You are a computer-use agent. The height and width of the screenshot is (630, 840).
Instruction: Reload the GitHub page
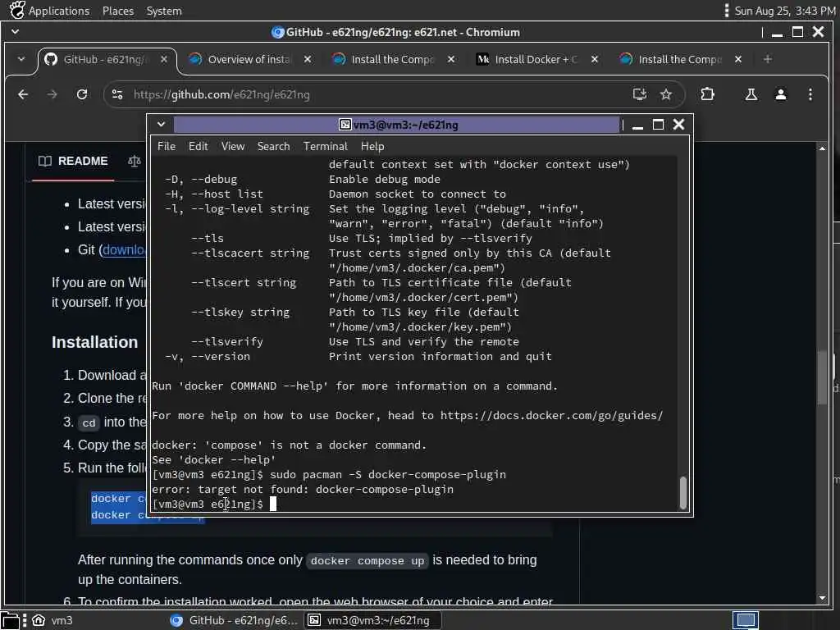click(82, 95)
